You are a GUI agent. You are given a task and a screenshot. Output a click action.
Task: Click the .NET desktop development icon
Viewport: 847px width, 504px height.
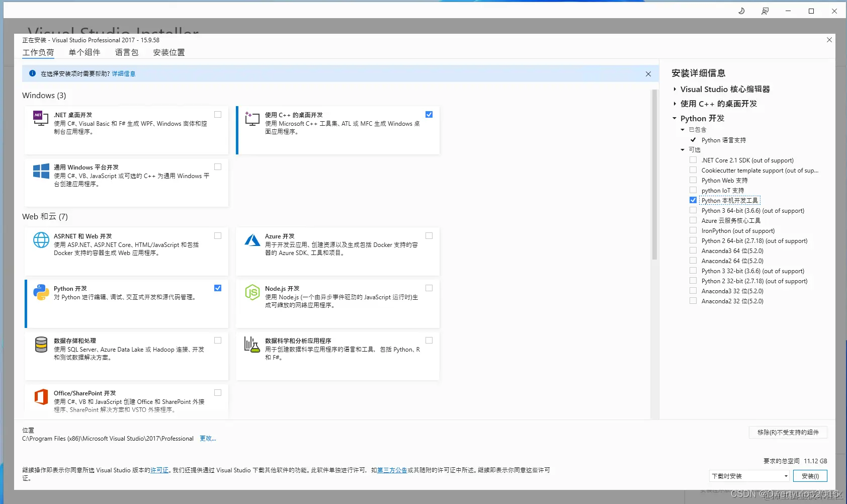coord(41,118)
